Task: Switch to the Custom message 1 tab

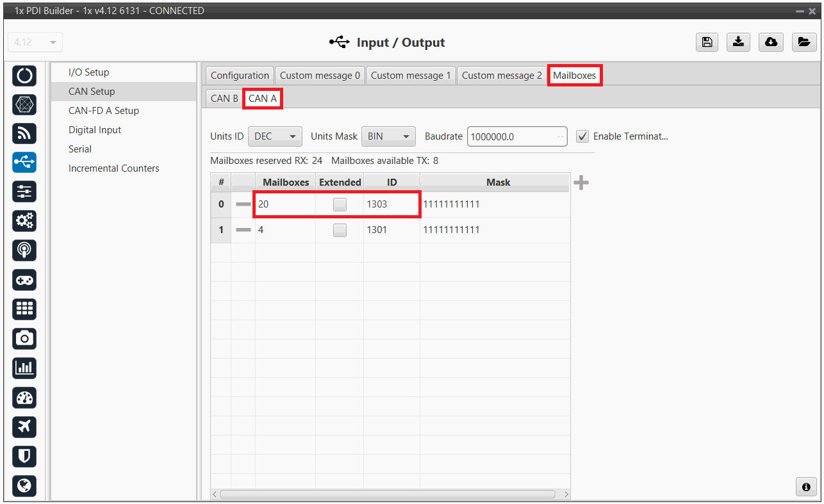Action: (x=410, y=76)
